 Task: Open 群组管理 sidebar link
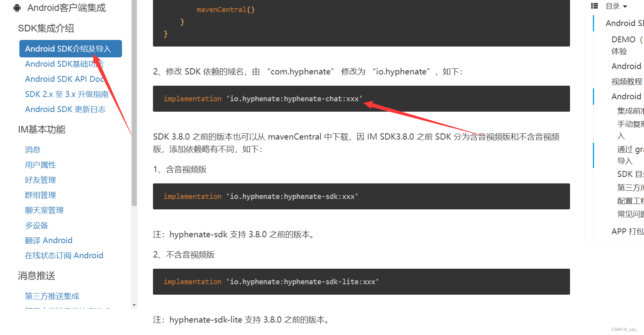pos(40,195)
